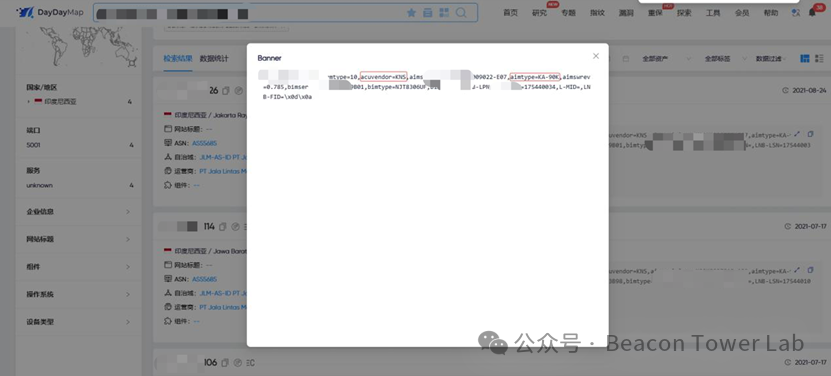This screenshot has width=831, height=376.
Task: Open the 指纹 navigation item
Action: pyautogui.click(x=597, y=13)
